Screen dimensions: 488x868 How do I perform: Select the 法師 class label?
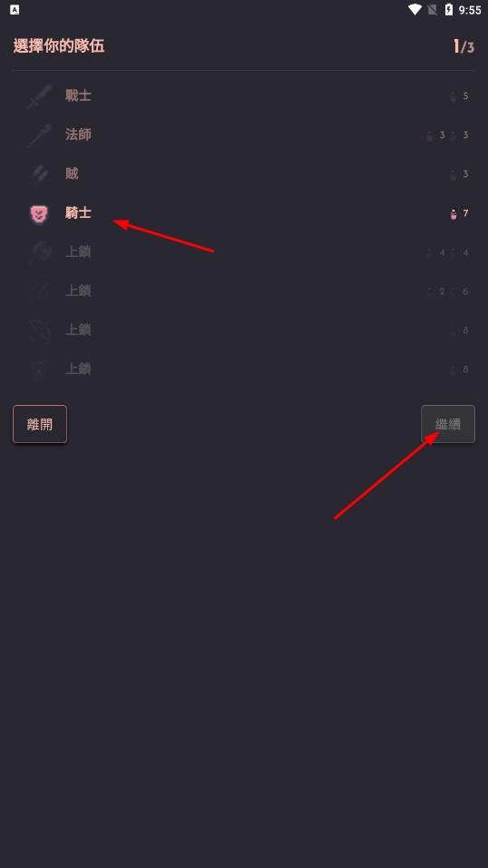point(78,134)
